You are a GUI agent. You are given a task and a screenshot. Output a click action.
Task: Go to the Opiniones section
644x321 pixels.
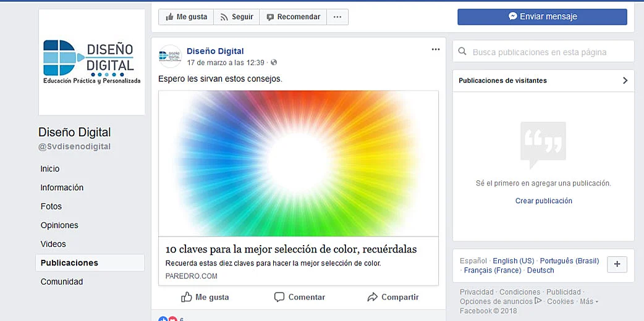pyautogui.click(x=59, y=225)
